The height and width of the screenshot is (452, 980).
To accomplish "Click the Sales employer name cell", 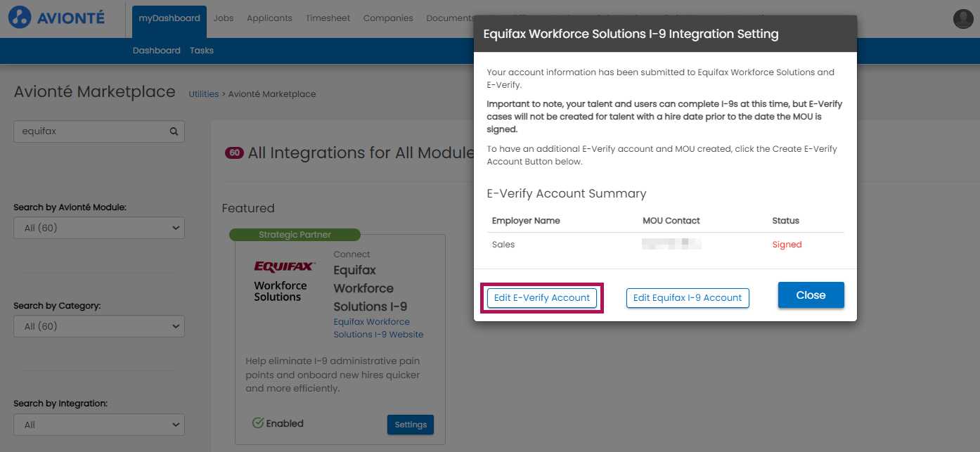I will 503,245.
